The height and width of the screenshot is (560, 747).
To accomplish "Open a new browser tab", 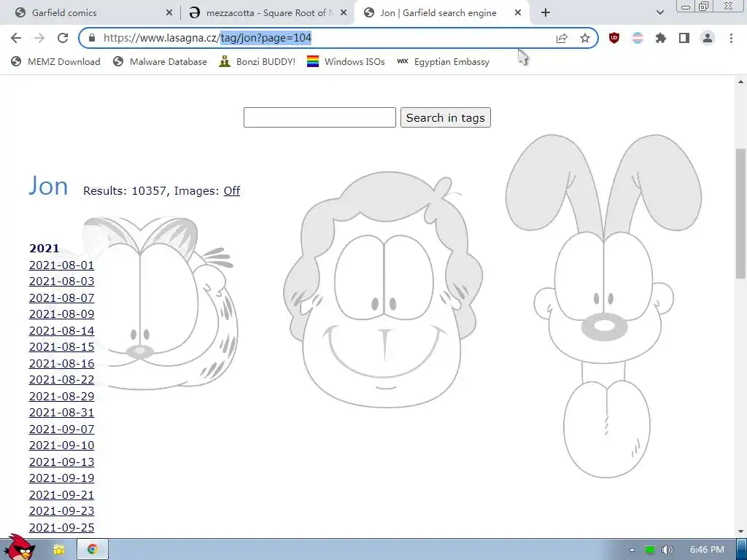I will 546,13.
